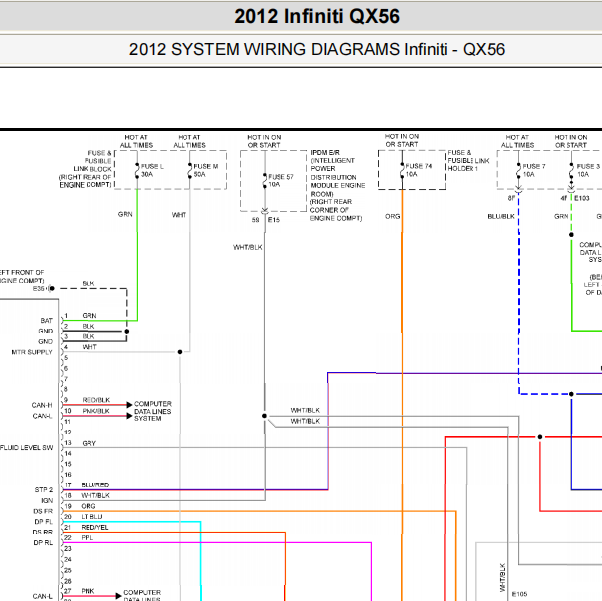Select the 'MTR SUPPLY' terminal label
The height and width of the screenshot is (601, 602).
pyautogui.click(x=32, y=352)
